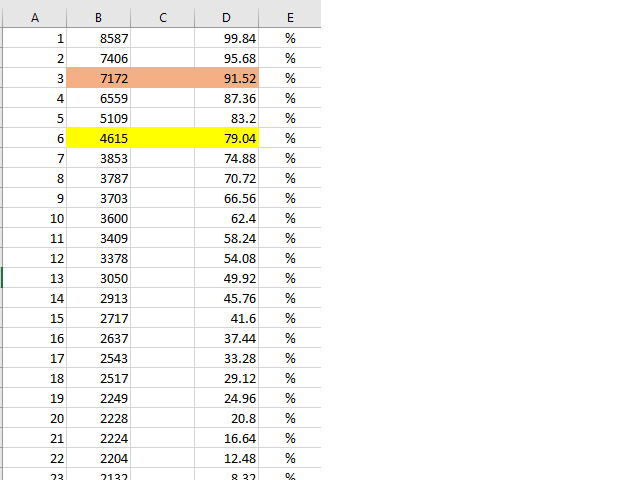
Task: Click cell with value 3378
Action: [98, 258]
